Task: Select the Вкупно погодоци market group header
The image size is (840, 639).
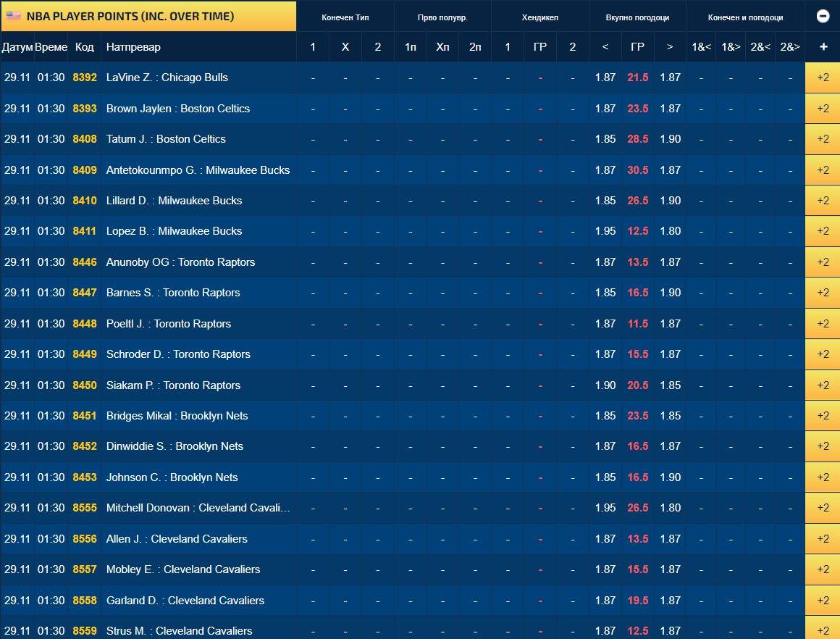Action: 637,17
